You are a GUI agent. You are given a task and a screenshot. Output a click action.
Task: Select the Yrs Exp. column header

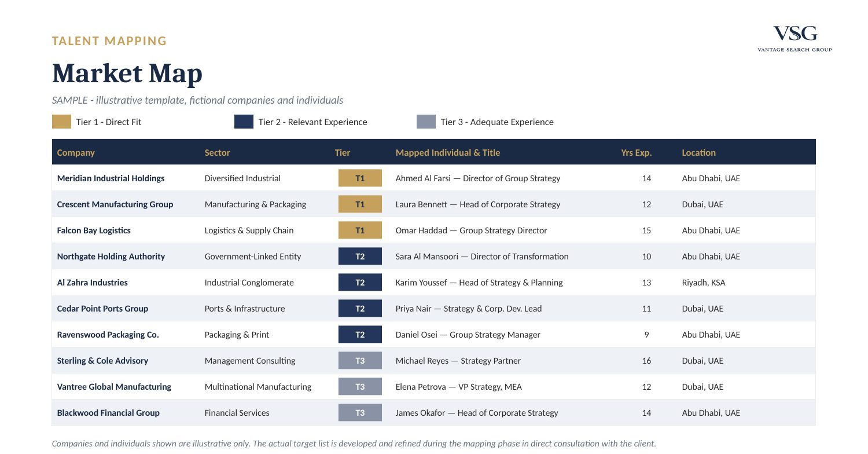[637, 153]
